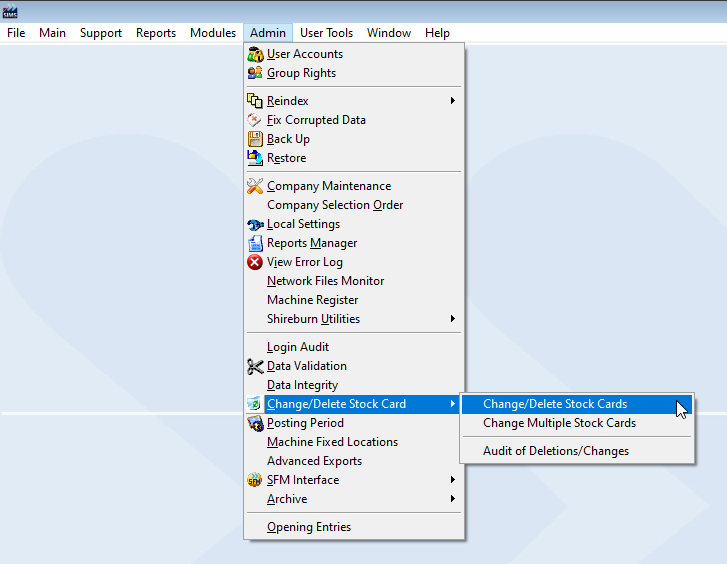Click the Posting Period label
Screen dimensions: 727x564
(x=305, y=423)
